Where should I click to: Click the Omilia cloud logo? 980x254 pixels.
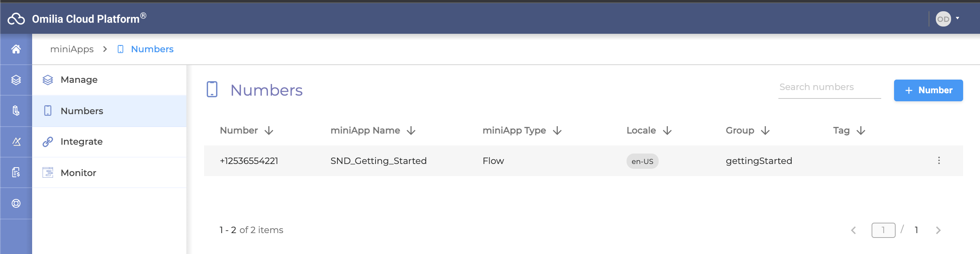(x=16, y=18)
